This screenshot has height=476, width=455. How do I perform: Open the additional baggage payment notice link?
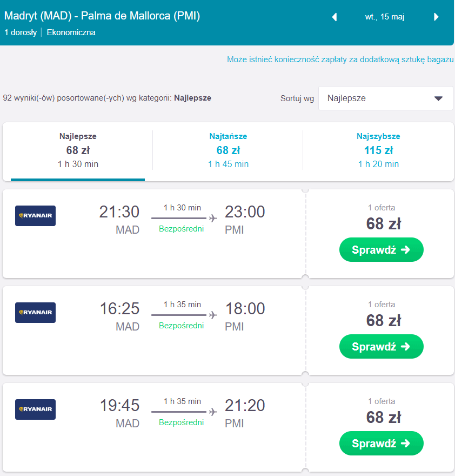coord(340,59)
